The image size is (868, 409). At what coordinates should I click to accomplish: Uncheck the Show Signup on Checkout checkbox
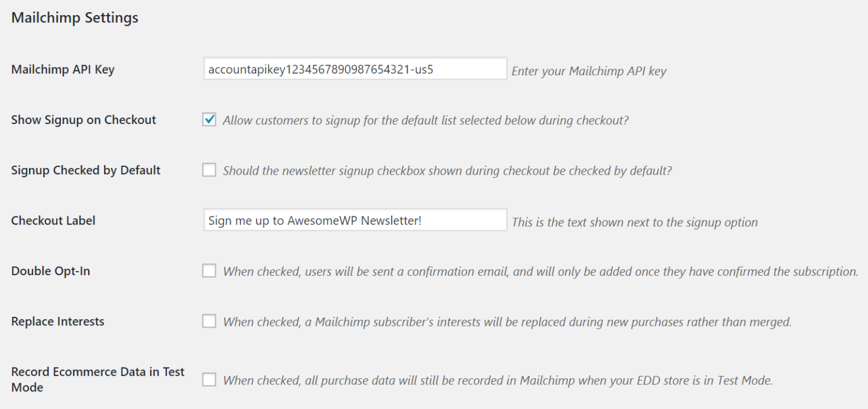209,119
